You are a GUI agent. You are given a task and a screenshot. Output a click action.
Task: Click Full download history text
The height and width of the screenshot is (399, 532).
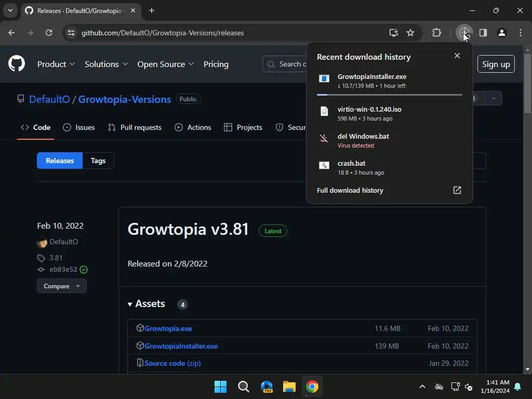(x=350, y=190)
